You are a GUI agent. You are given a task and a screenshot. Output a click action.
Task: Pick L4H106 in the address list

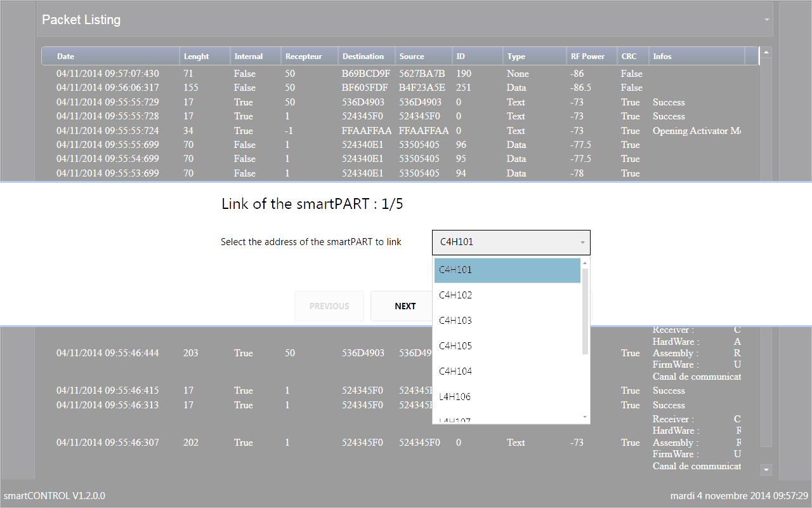(x=507, y=397)
